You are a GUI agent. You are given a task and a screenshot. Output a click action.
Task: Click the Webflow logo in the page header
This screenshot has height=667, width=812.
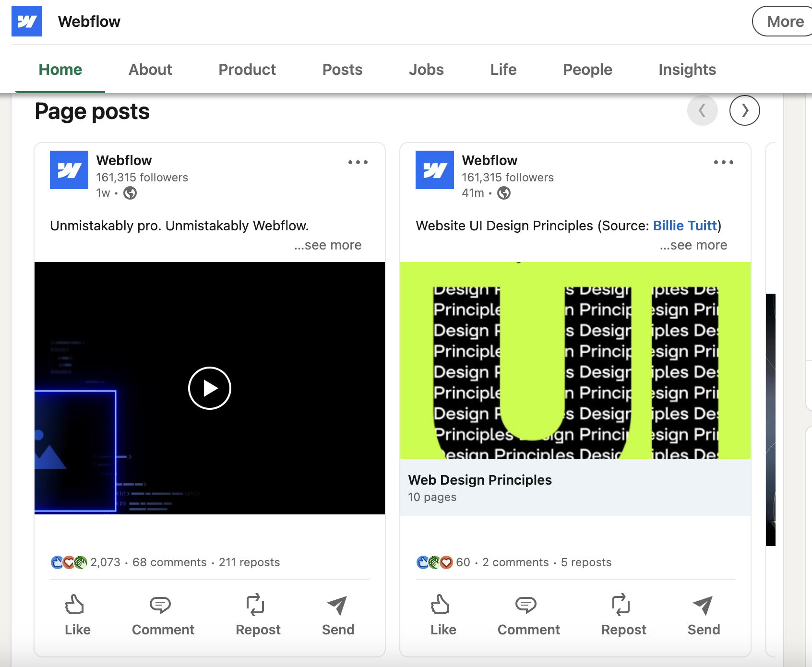pyautogui.click(x=27, y=21)
